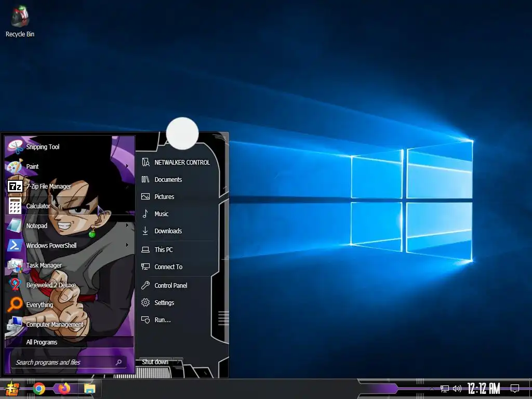Click the Music note icon
This screenshot has height=399, width=532.
tap(145, 214)
